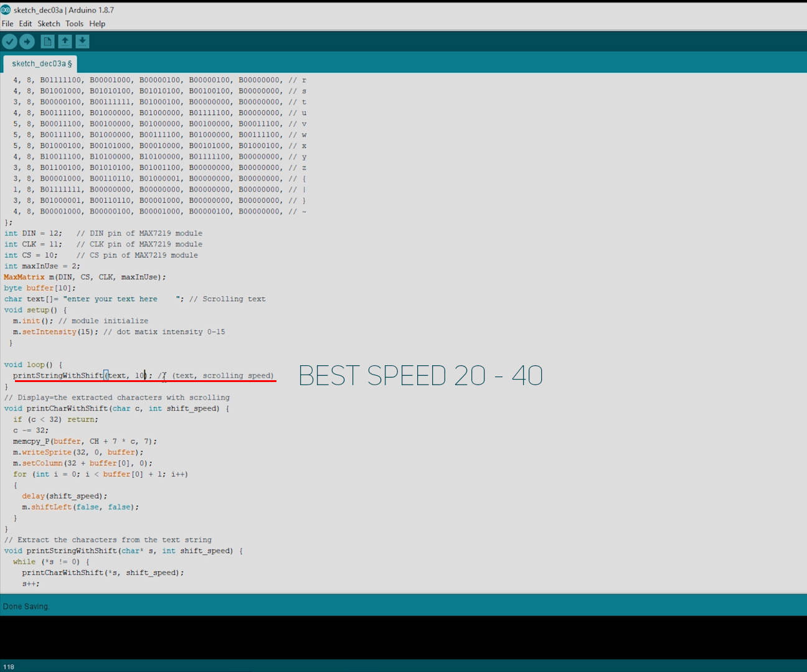This screenshot has width=807, height=672.
Task: Click the 's++;' line
Action: 31,584
